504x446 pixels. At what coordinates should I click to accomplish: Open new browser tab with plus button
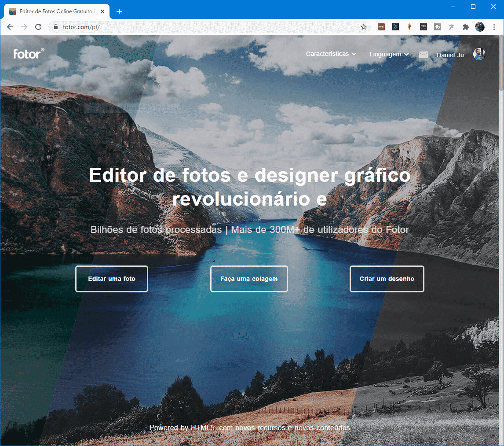[x=119, y=11]
